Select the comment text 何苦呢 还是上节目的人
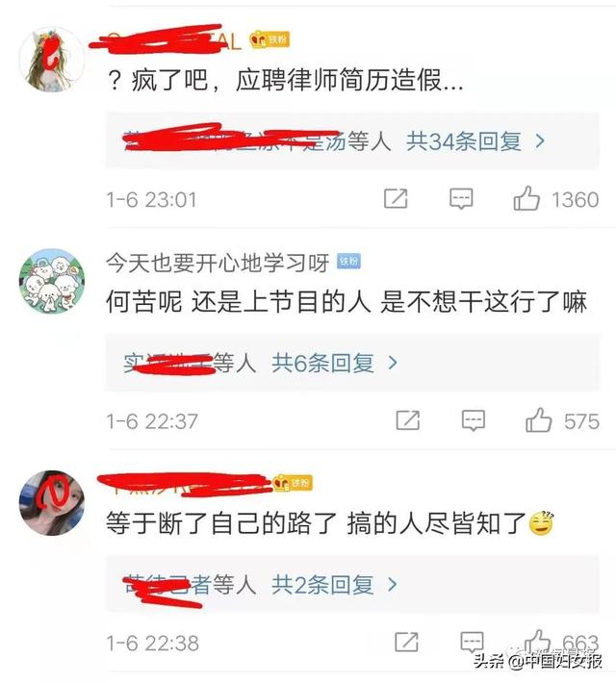The width and height of the screenshot is (616, 683). (238, 301)
